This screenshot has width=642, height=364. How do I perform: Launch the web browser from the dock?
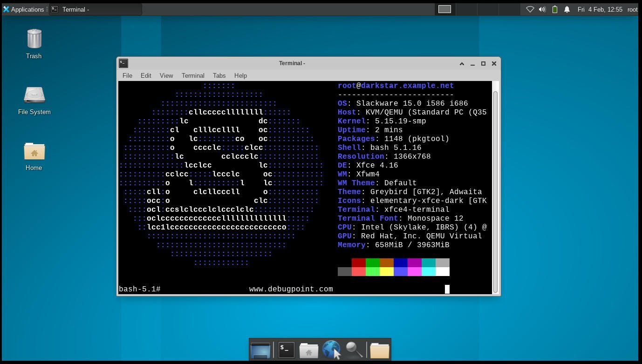[332, 350]
